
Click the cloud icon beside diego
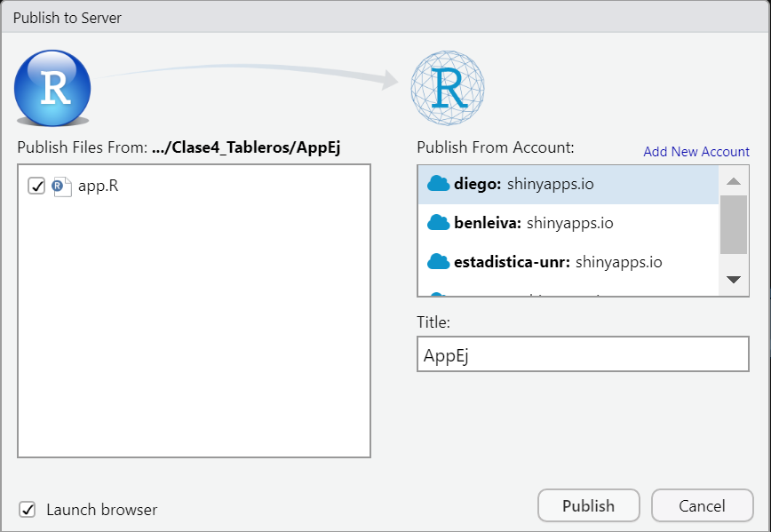(439, 184)
